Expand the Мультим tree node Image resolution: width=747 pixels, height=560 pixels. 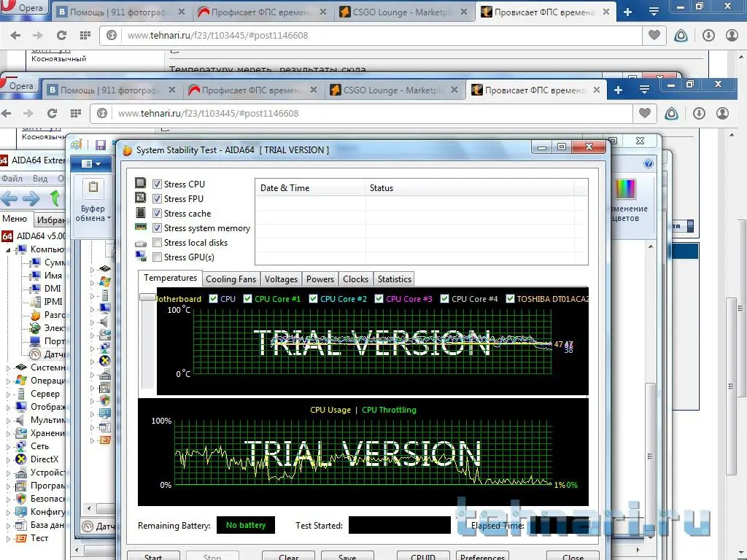(x=8, y=421)
